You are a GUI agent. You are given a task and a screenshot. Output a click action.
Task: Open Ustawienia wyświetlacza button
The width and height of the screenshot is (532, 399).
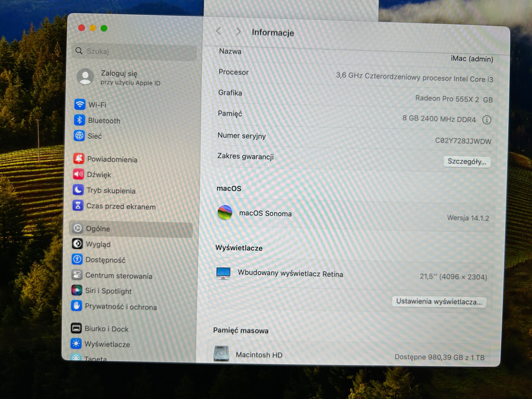tap(439, 302)
